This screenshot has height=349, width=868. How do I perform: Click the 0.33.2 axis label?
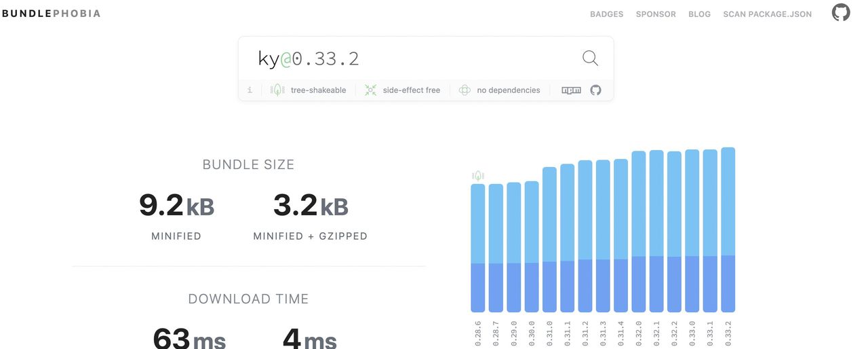point(728,333)
